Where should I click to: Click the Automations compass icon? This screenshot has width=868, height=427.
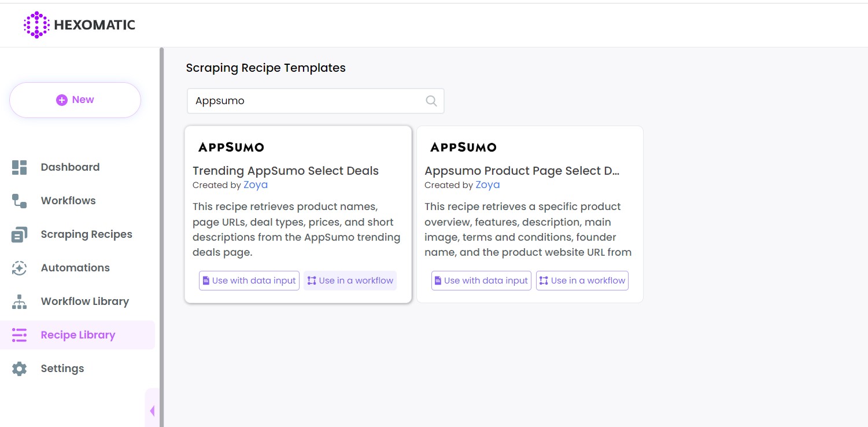click(19, 267)
